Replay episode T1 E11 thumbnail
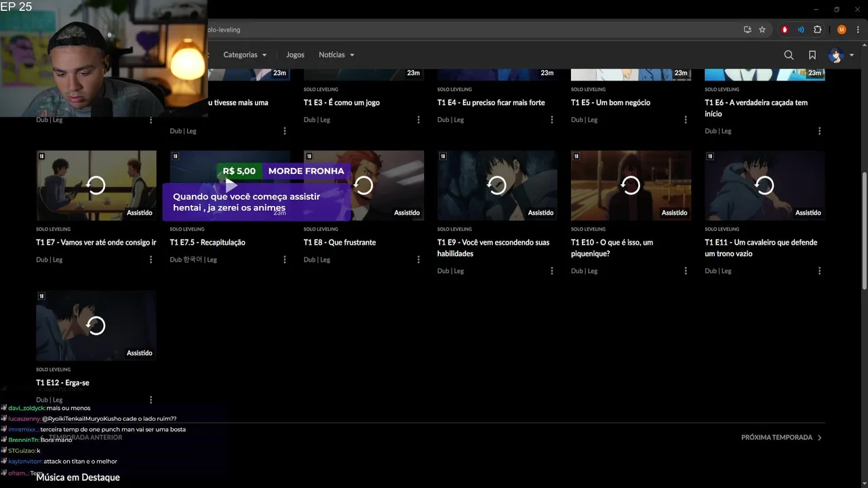868x488 pixels. (x=764, y=185)
